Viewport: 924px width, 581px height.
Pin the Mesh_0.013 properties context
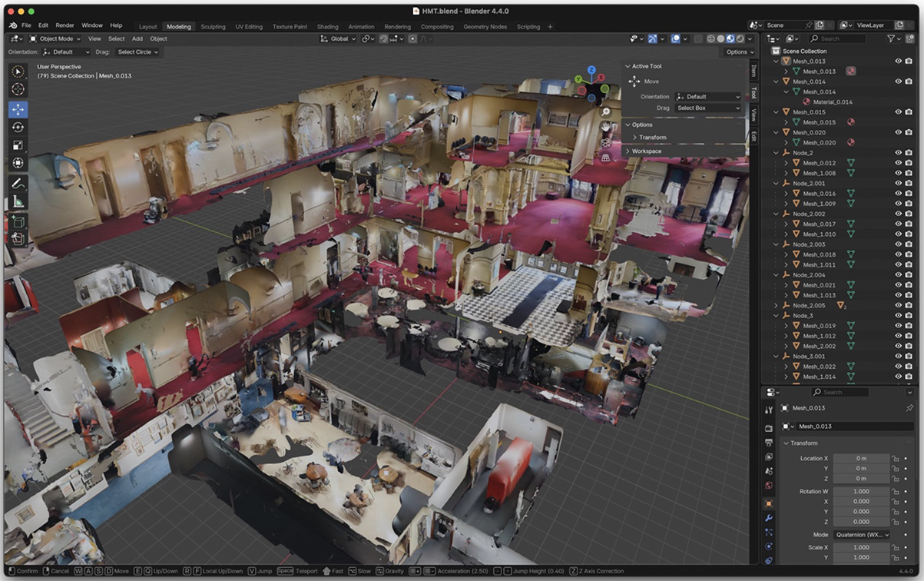pos(909,408)
